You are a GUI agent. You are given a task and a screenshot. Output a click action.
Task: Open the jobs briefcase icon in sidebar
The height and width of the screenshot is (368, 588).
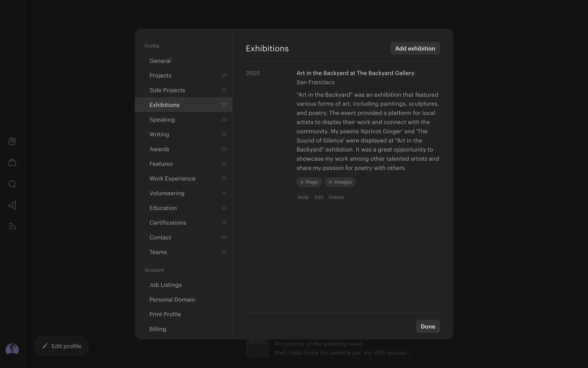pos(12,163)
